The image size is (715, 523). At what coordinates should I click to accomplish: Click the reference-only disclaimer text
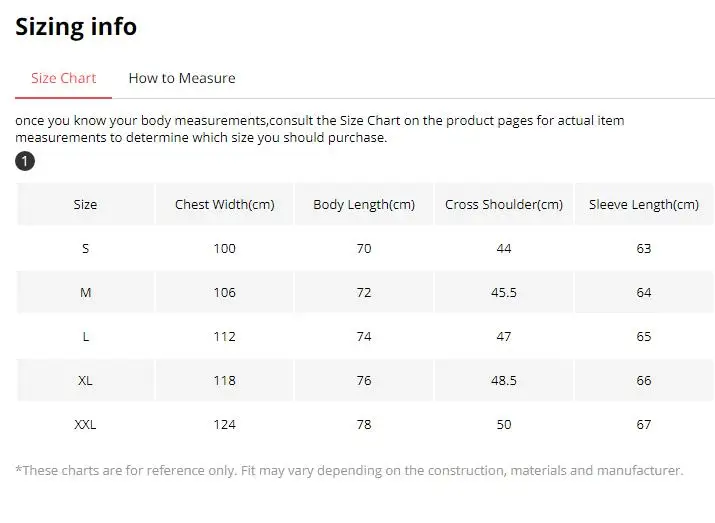pos(350,470)
